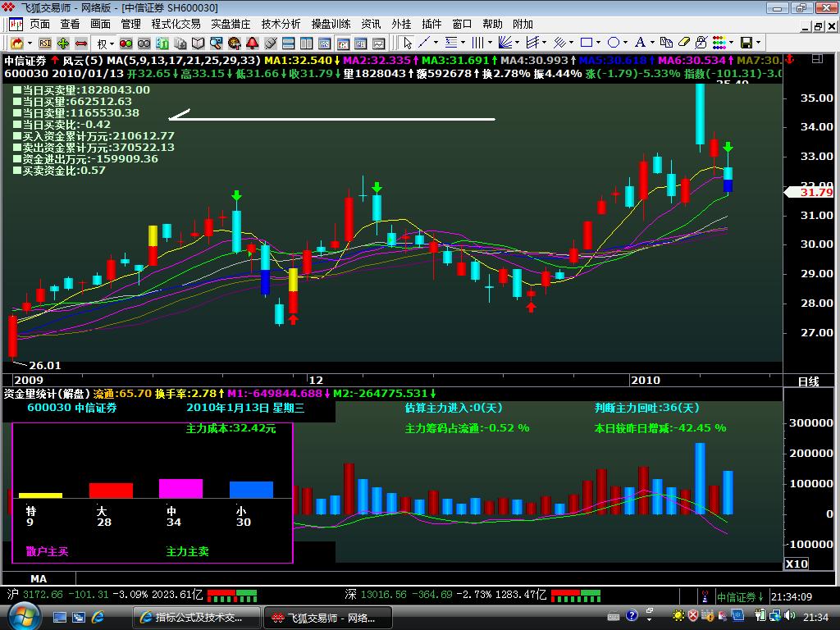Viewport: 840px width, 630px height.
Task: Open the 程式化交易 menu
Action: coord(176,24)
